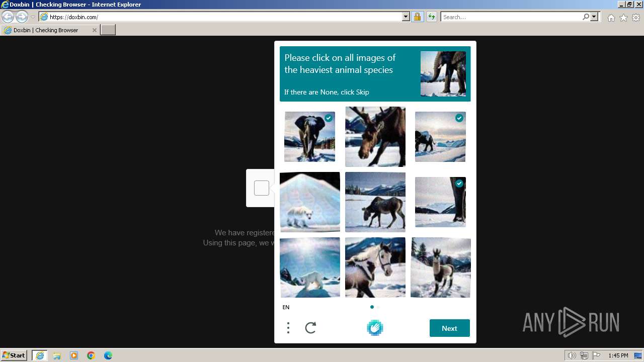Tick the human verification checkbox
Image resolution: width=644 pixels, height=362 pixels.
tap(261, 188)
